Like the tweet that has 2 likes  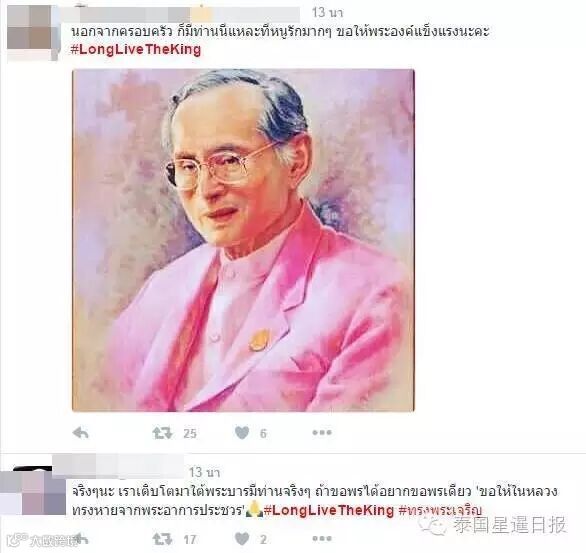[242, 539]
